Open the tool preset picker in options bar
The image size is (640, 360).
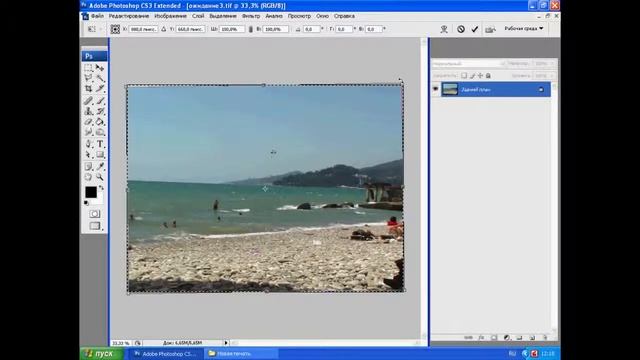pyautogui.click(x=93, y=29)
